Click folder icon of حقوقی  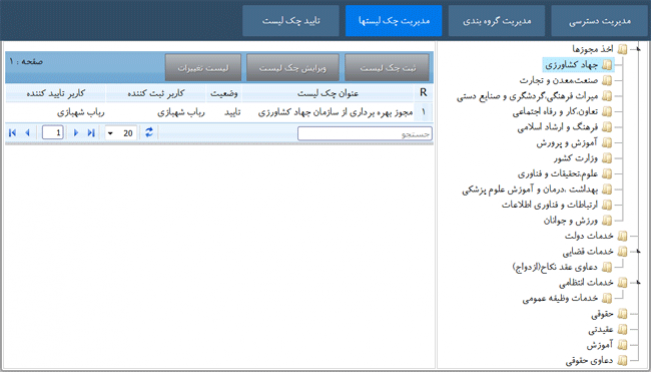coord(622,314)
